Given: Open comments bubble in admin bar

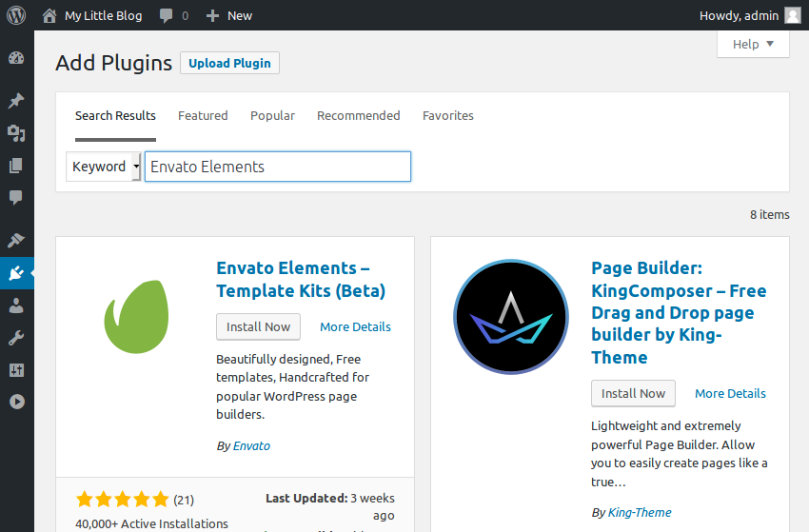Looking at the screenshot, I should [x=167, y=15].
